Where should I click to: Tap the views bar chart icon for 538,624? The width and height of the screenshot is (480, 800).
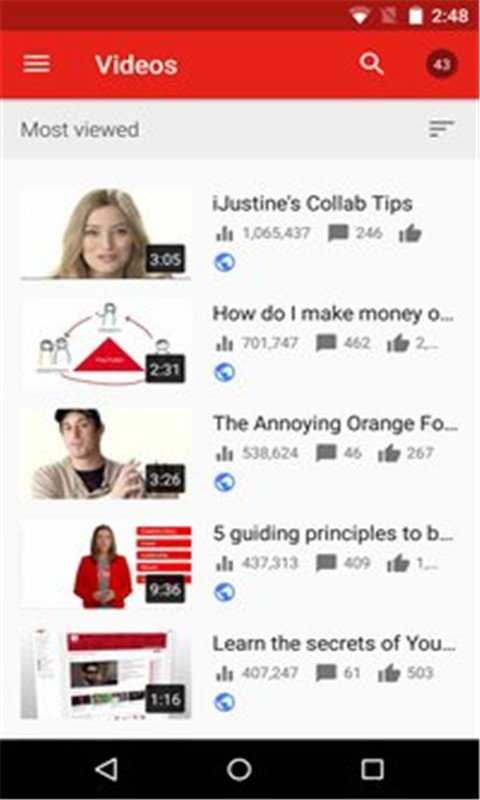(224, 453)
